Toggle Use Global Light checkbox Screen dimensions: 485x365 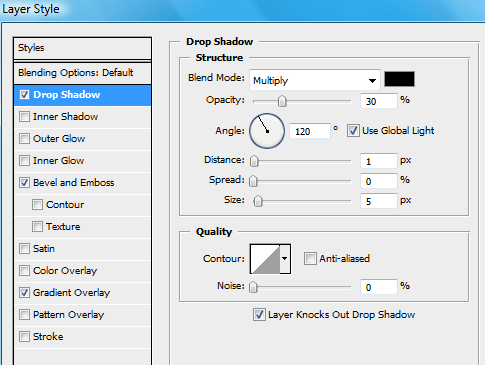pos(353,131)
